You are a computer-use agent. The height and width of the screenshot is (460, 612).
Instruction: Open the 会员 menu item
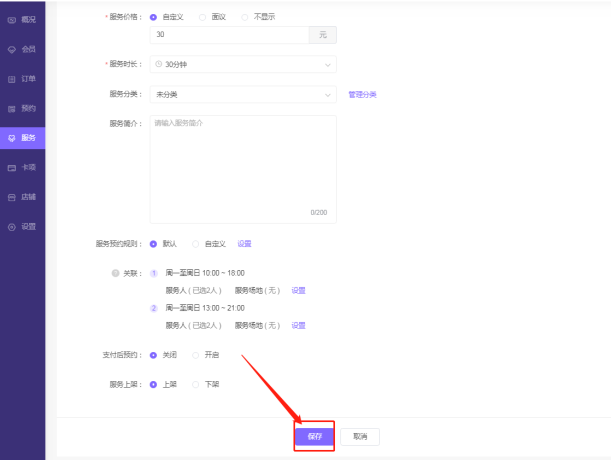[x=23, y=49]
